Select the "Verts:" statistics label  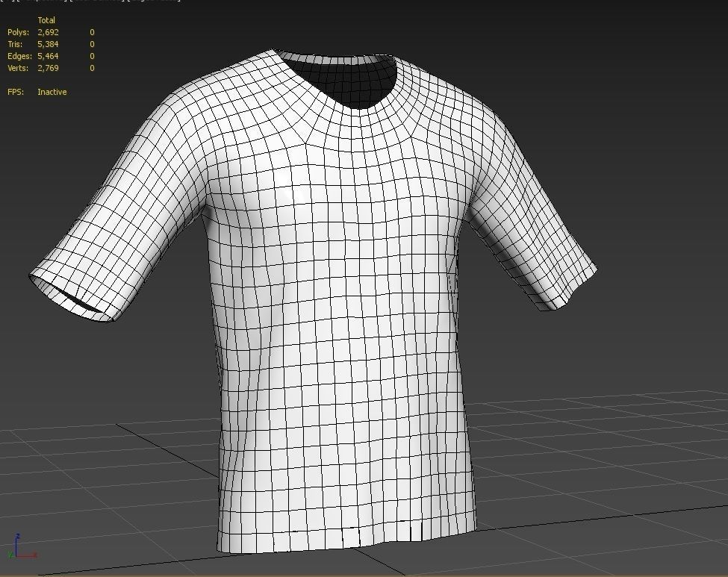click(18, 68)
